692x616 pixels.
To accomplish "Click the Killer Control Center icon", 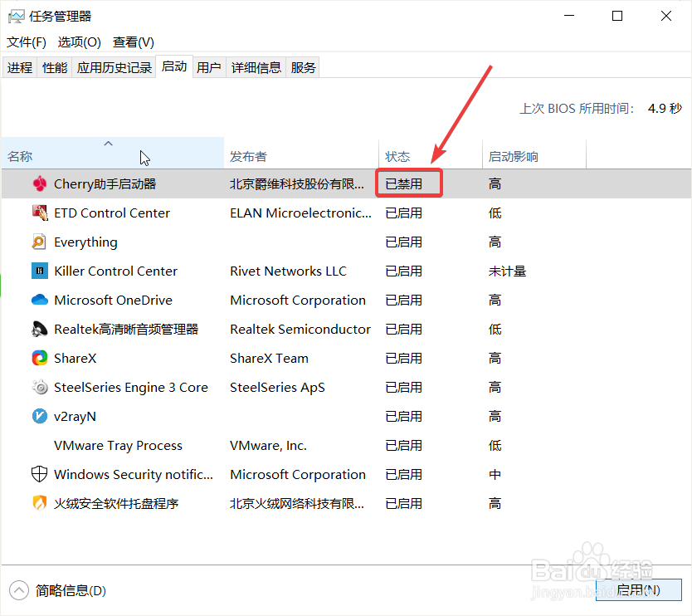I will tap(39, 271).
